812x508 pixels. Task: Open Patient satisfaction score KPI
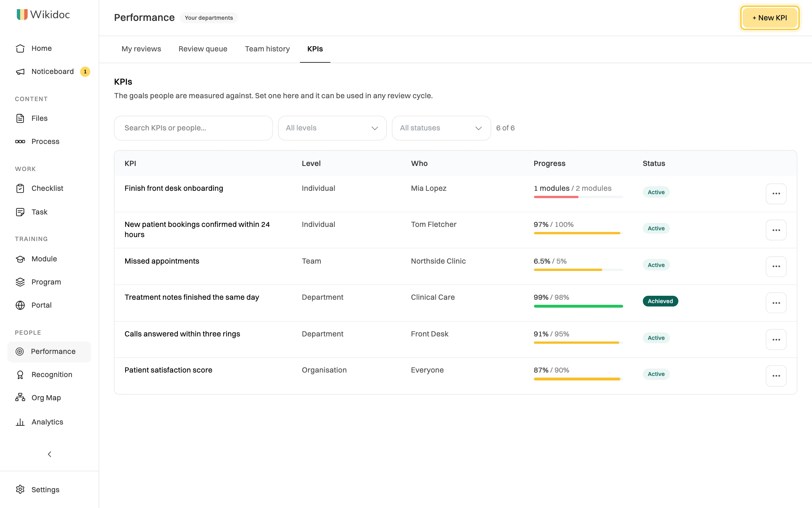(x=168, y=370)
